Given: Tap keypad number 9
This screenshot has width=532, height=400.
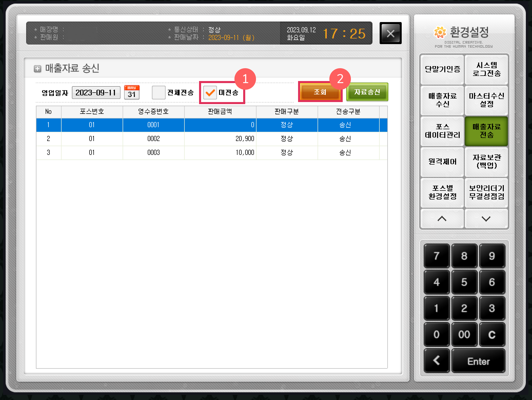Looking at the screenshot, I should pos(492,256).
